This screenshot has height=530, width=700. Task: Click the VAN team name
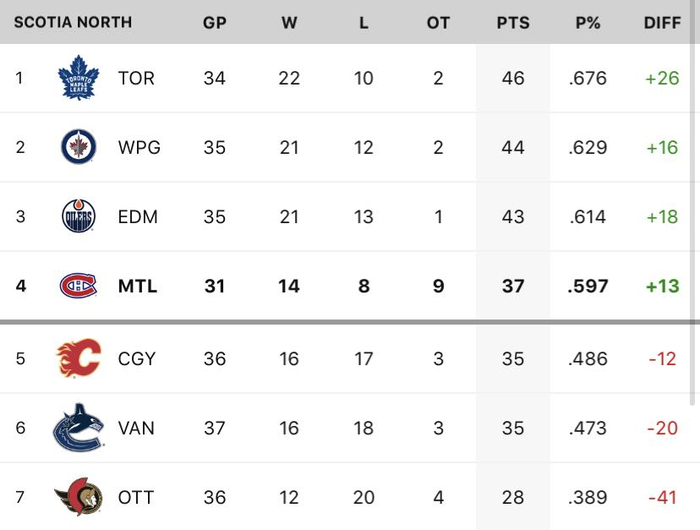pos(136,428)
